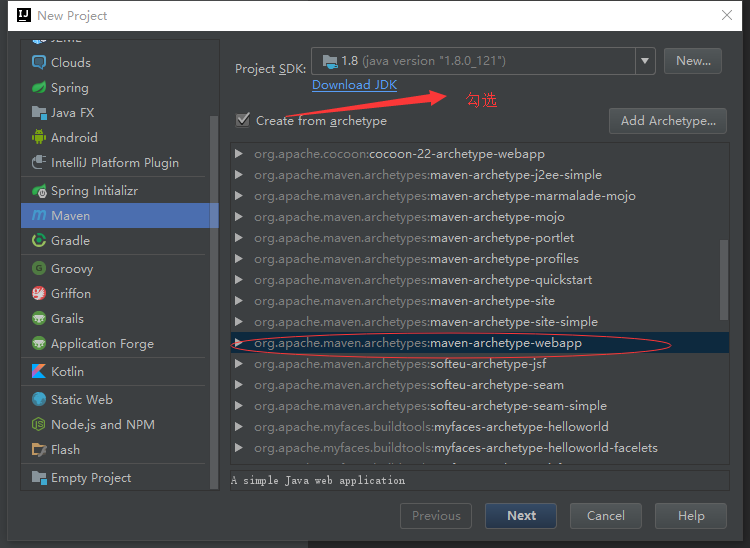The width and height of the screenshot is (750, 548).
Task: Click the Android robot icon
Action: pyautogui.click(x=39, y=138)
